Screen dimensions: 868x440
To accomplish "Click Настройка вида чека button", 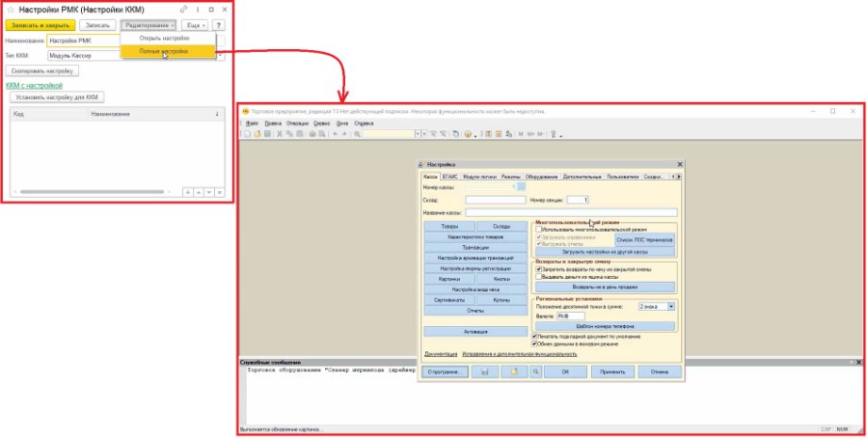I will click(x=475, y=289).
